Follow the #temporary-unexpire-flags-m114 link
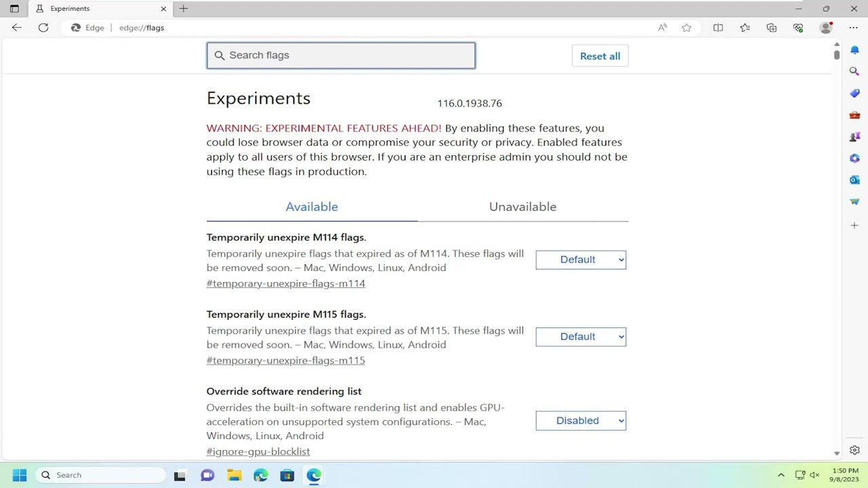 (285, 283)
